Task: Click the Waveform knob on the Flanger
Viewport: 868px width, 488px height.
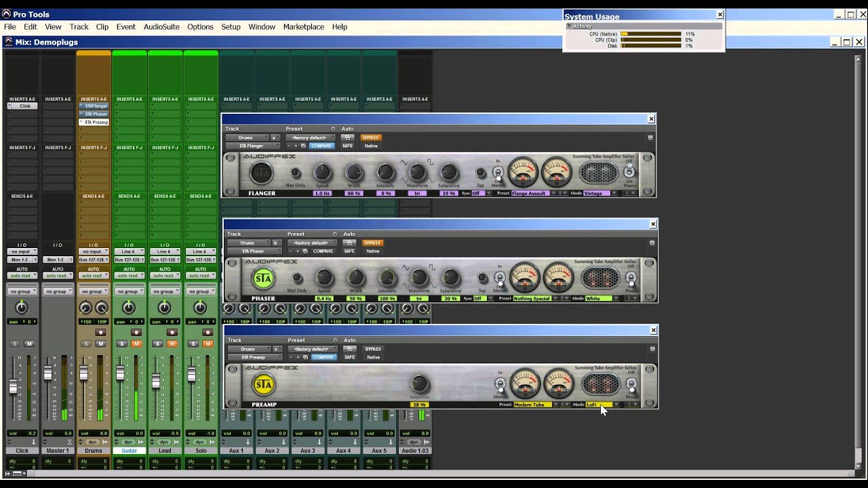Action: [417, 172]
